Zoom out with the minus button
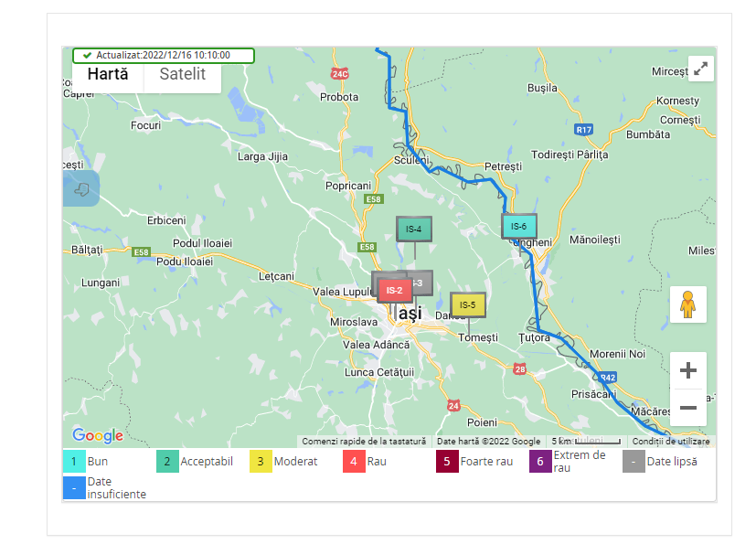The height and width of the screenshot is (555, 756). pos(688,408)
